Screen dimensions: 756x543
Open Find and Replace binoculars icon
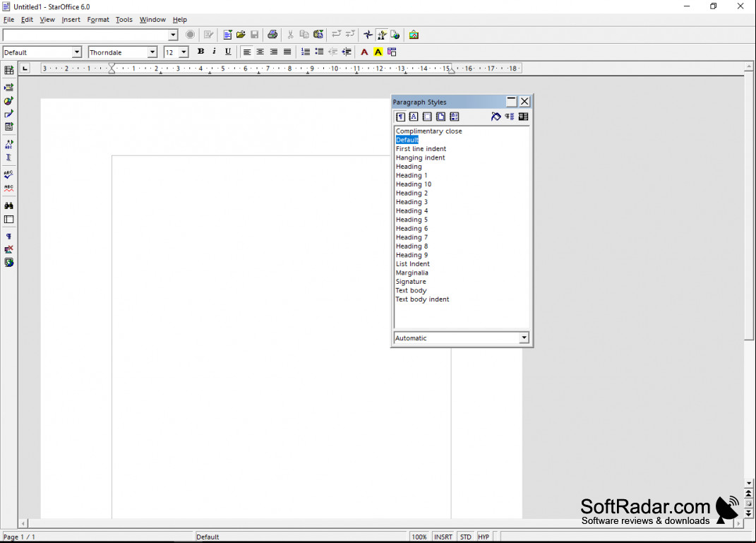point(8,205)
